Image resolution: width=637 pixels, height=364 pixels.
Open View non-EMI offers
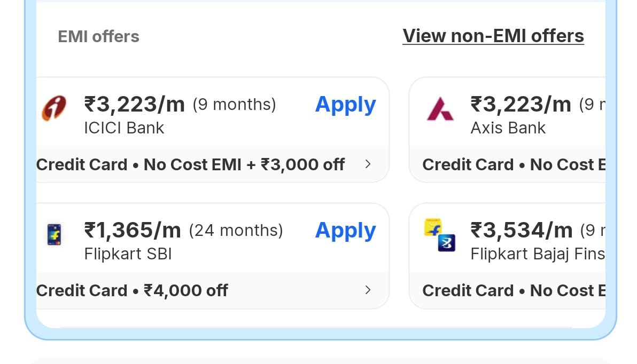point(493,36)
